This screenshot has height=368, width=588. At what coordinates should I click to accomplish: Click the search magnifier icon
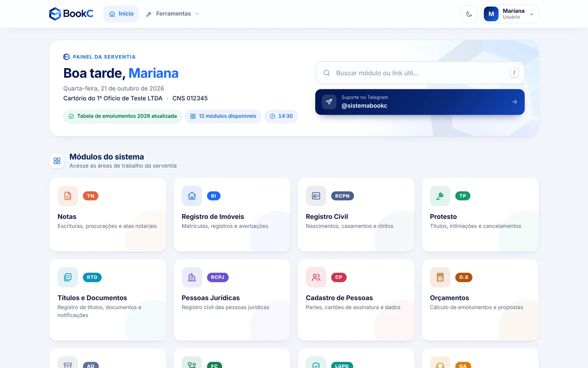[327, 73]
